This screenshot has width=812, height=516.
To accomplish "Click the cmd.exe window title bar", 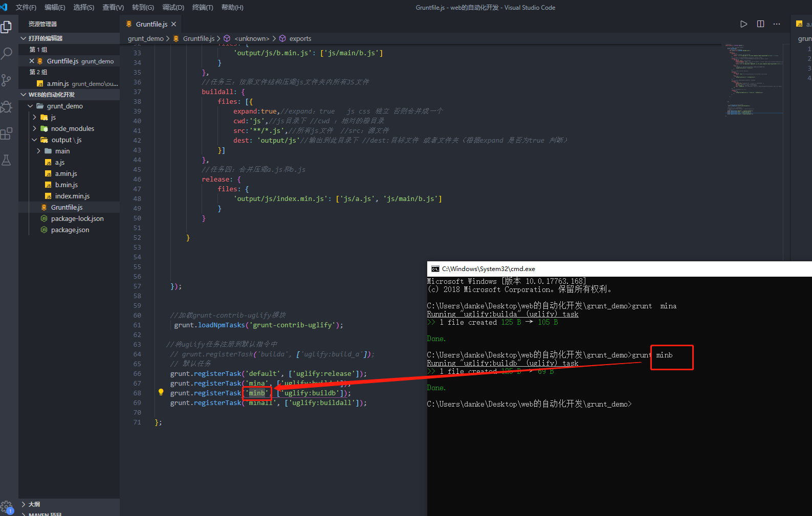I will tap(620, 269).
